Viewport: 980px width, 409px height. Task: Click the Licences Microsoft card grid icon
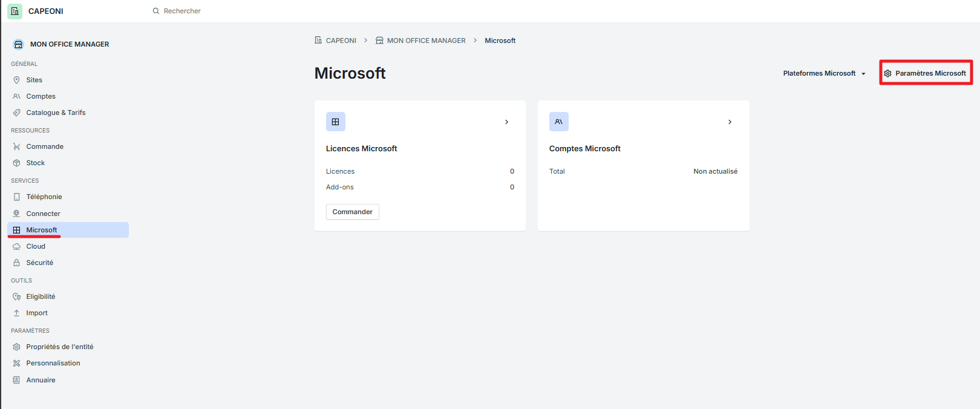click(x=336, y=122)
